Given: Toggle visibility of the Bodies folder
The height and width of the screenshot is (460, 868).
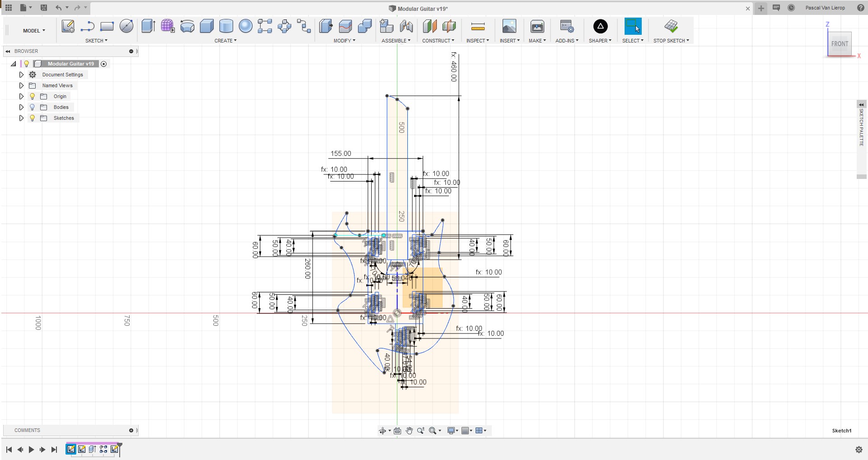Looking at the screenshot, I should [32, 107].
